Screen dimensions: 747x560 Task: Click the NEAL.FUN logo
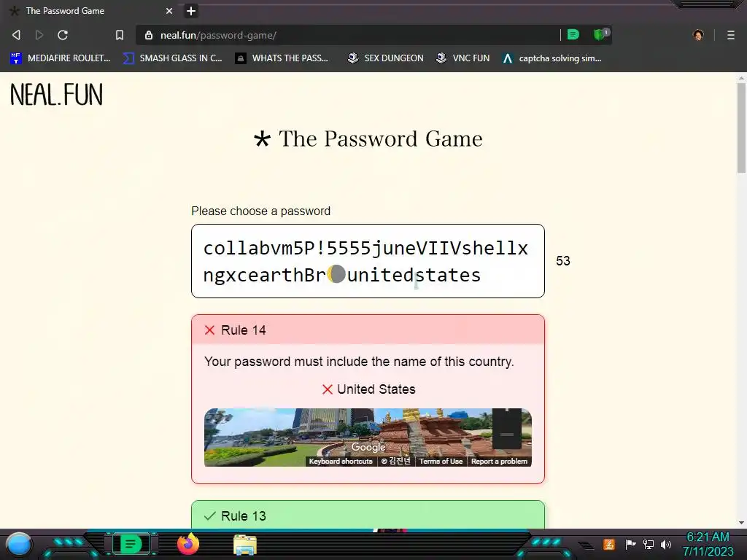[x=56, y=94]
